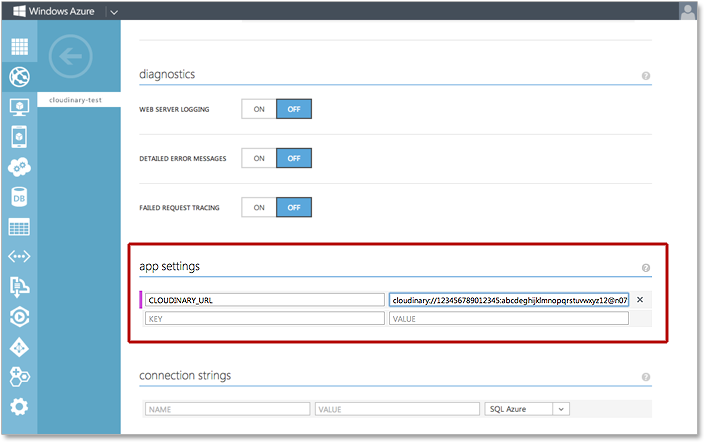The height and width of the screenshot is (442, 705).
Task: Open diagnostics help question mark
Action: pyautogui.click(x=646, y=76)
